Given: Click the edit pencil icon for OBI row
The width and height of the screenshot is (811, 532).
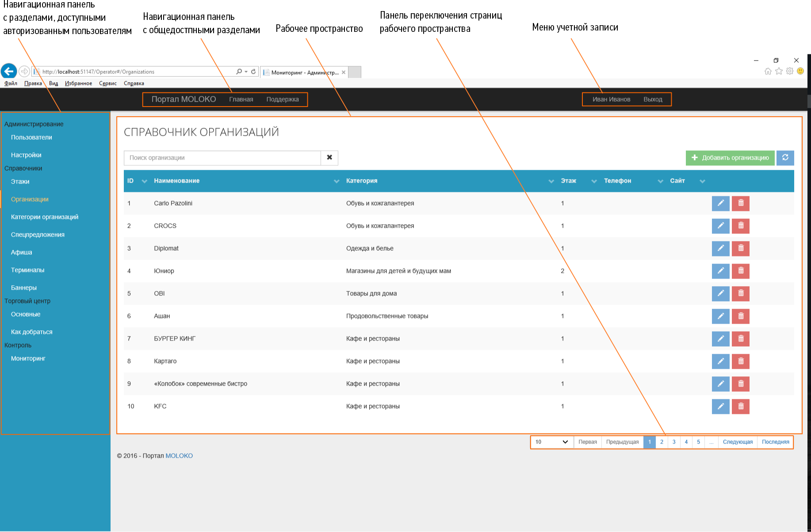Looking at the screenshot, I should pyautogui.click(x=720, y=294).
